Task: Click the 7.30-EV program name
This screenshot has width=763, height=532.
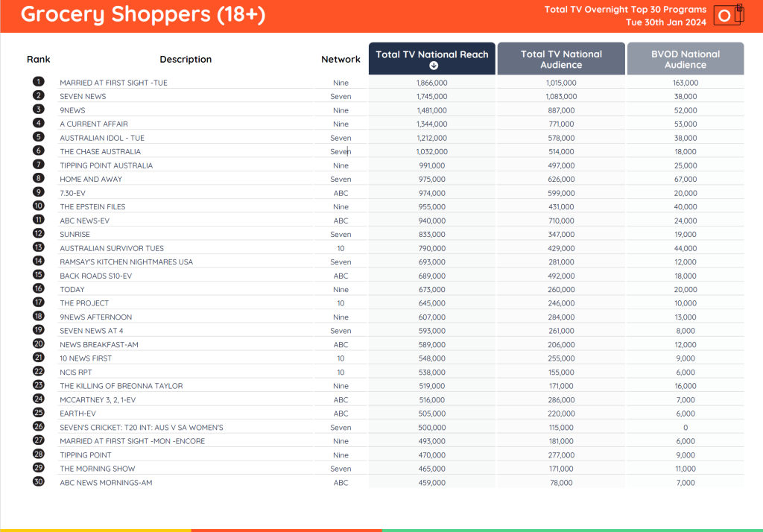Action: click(x=72, y=193)
